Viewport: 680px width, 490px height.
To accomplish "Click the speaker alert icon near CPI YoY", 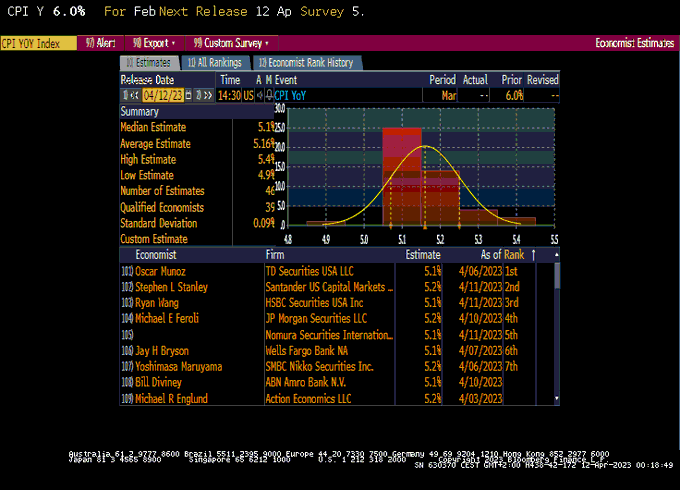I will [x=259, y=95].
